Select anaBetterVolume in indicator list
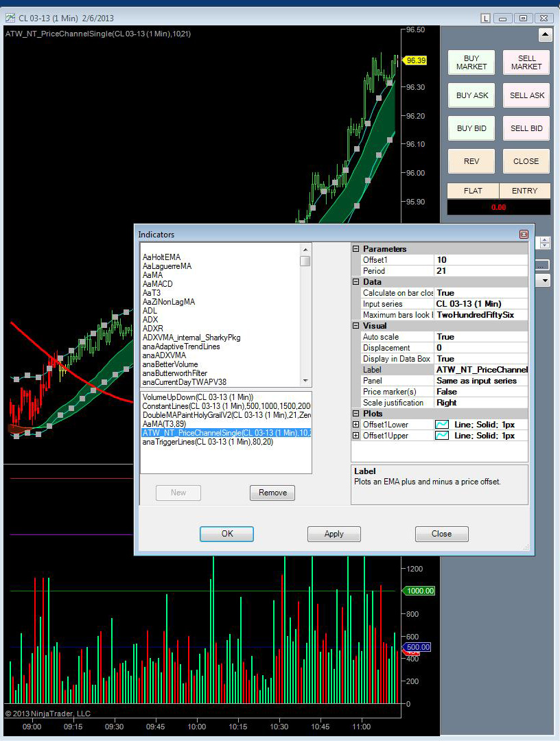 point(170,364)
